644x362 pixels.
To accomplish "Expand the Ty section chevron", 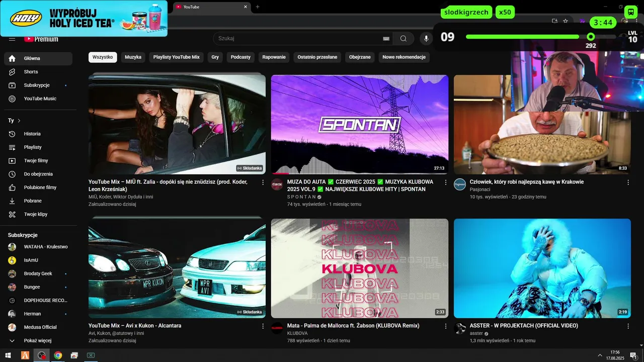I will [19, 121].
